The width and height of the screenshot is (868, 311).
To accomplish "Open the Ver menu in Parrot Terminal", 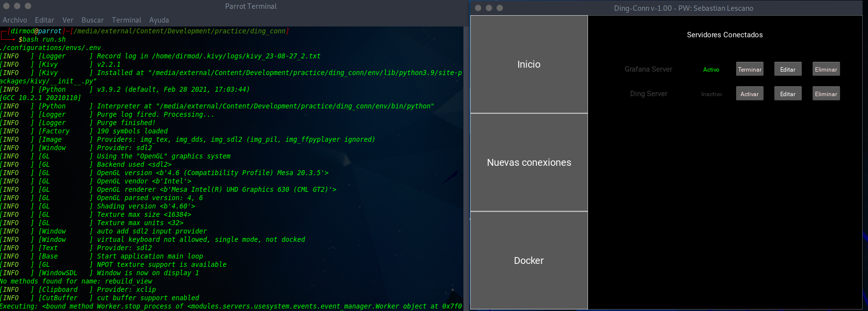I will pos(68,20).
